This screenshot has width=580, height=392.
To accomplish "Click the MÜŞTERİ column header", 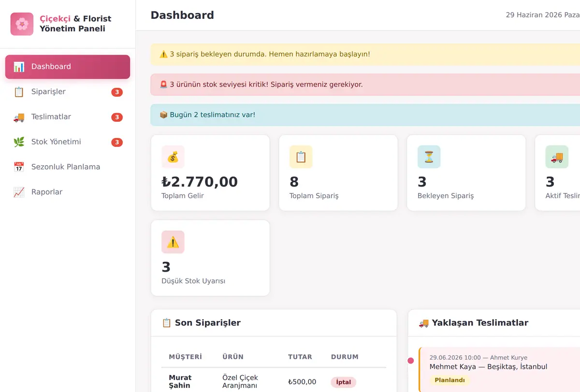I will pyautogui.click(x=185, y=357).
